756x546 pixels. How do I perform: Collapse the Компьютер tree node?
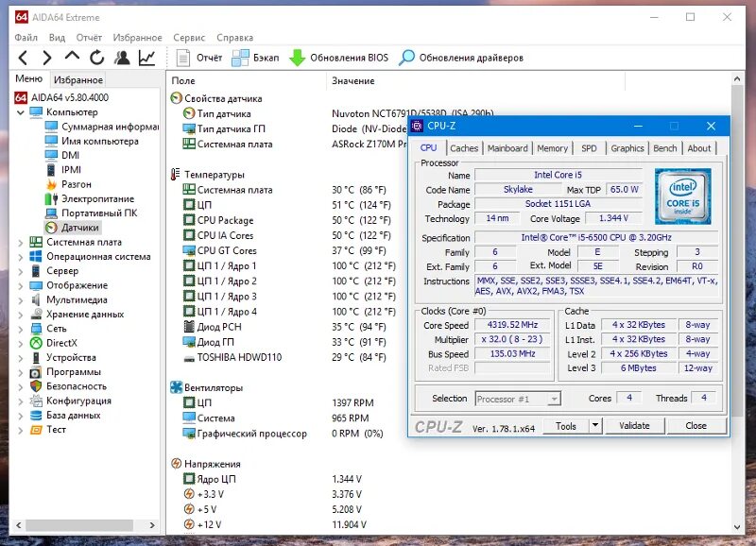tap(20, 112)
